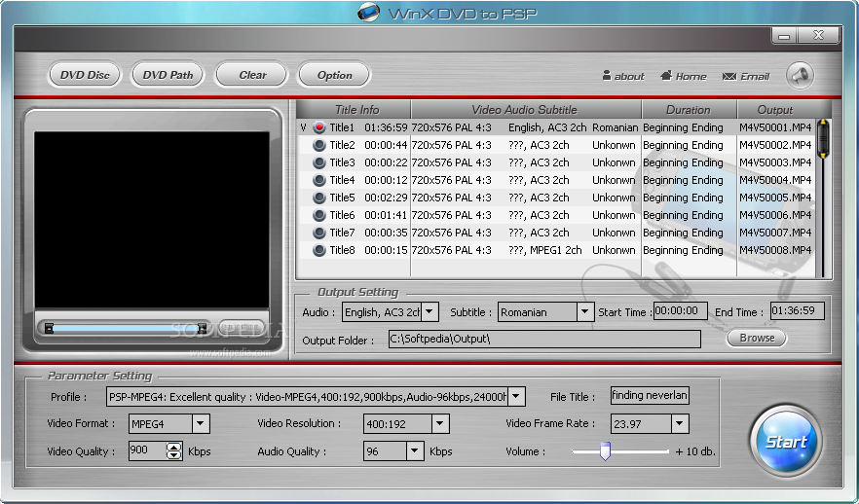The width and height of the screenshot is (859, 504).
Task: Select the Title2 radio button
Action: [319, 145]
